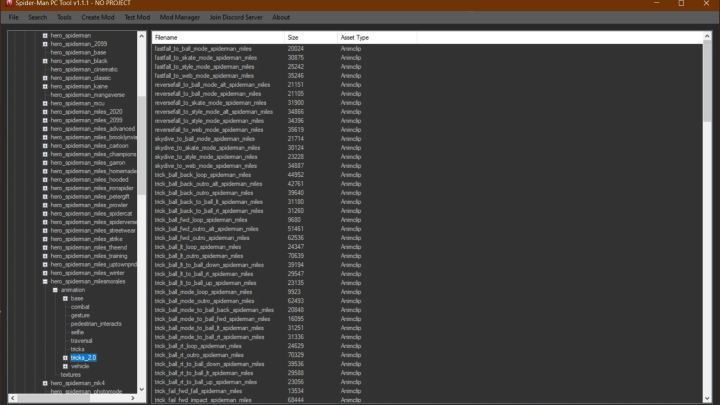Select hero_spiderman_miles_strike in the tree

point(86,239)
